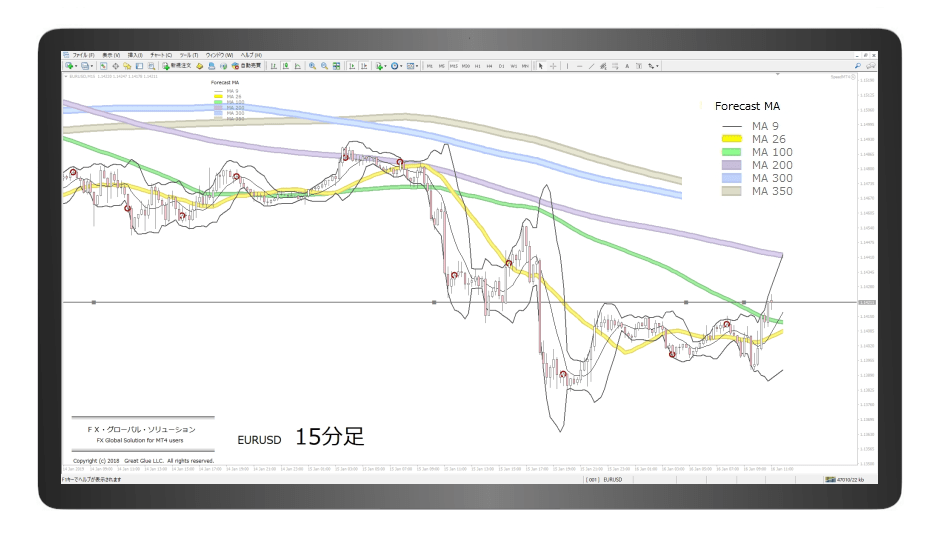Select the M15 timeframe button
The image size is (940, 540).
pos(454,66)
